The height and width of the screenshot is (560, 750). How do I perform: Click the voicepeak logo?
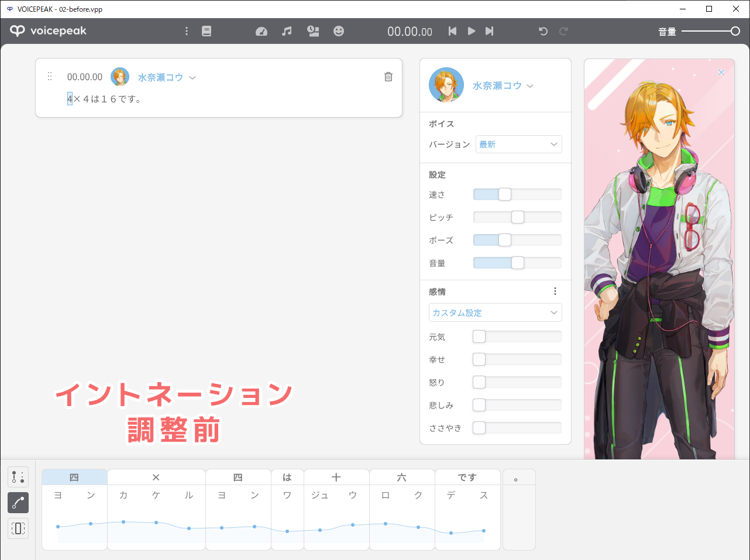point(48,31)
